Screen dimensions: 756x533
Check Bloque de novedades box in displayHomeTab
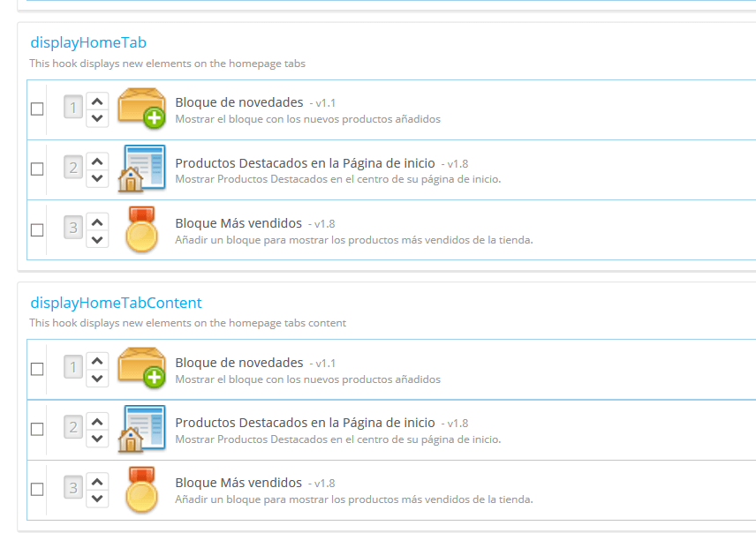click(37, 109)
